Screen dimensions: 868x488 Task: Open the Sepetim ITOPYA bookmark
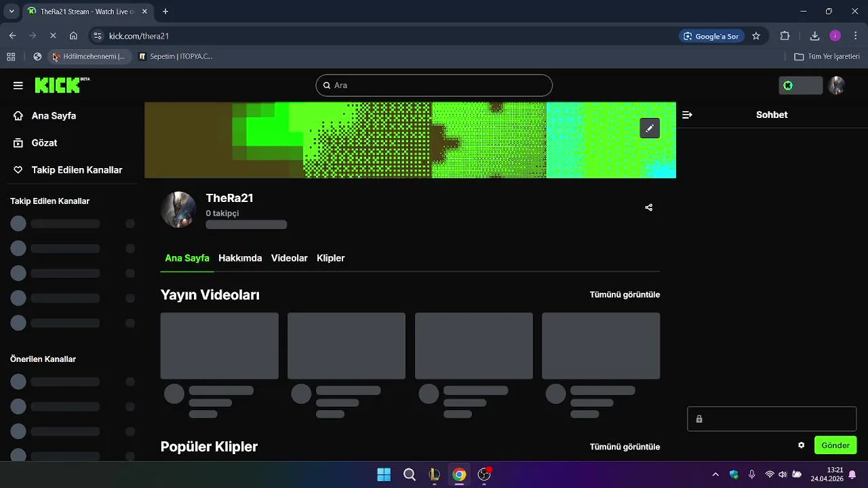click(176, 57)
